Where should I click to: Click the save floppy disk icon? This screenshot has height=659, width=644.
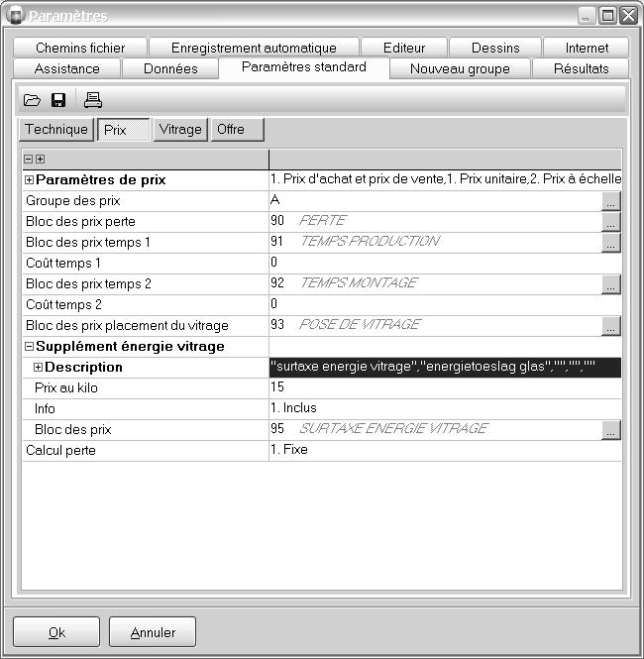point(58,100)
